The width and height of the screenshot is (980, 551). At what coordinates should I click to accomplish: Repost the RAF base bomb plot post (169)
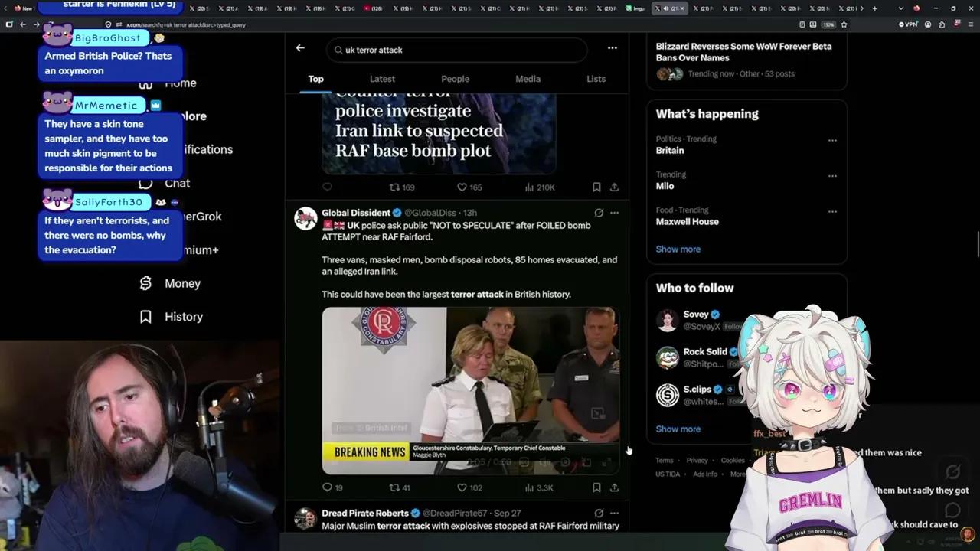(x=402, y=187)
